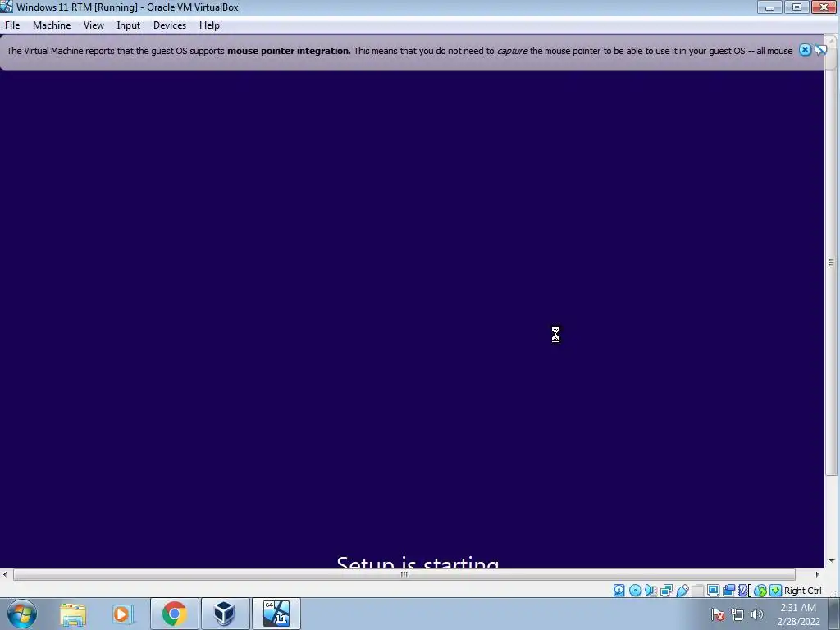Screen dimensions: 840x630
Task: Dismiss the mouse pointer integration notification
Action: [x=805, y=50]
